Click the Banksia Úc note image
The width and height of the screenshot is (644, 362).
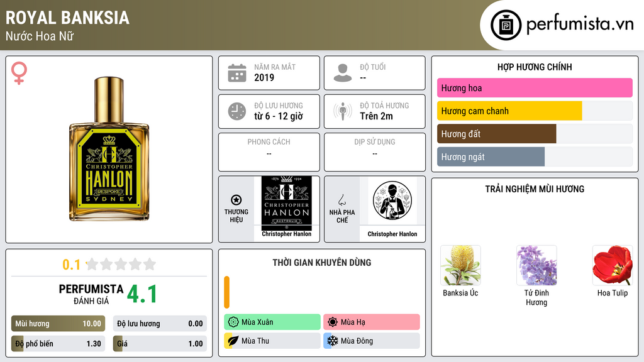coord(460,266)
